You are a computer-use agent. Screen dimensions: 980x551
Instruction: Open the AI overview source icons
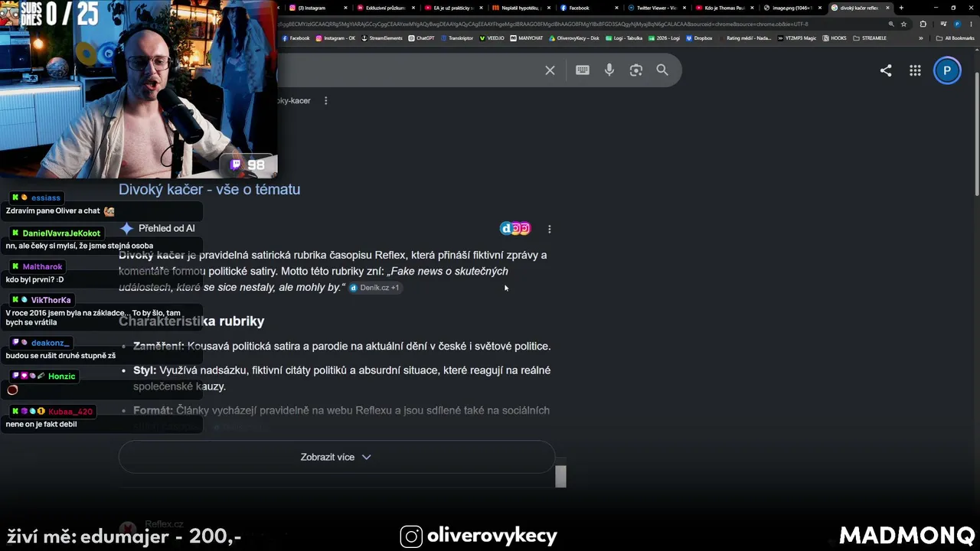click(515, 228)
